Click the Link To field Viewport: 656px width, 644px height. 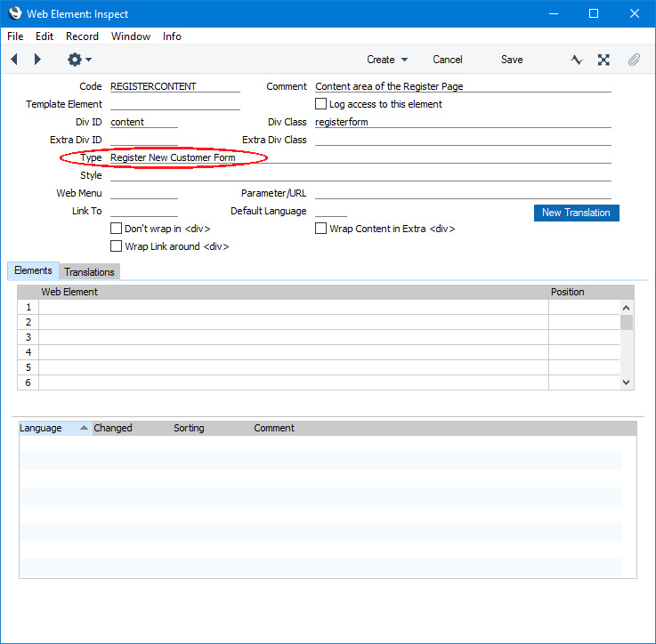(x=144, y=211)
